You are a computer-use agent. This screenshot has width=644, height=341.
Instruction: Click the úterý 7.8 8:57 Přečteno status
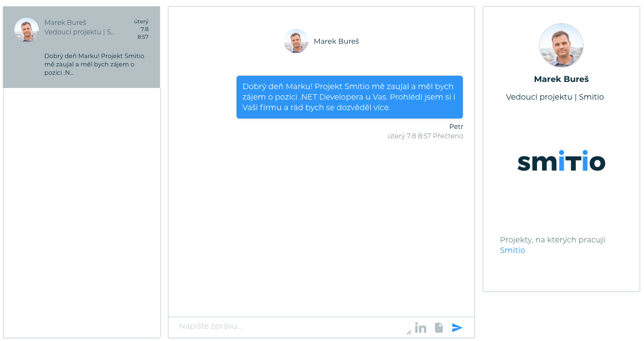[x=426, y=136]
